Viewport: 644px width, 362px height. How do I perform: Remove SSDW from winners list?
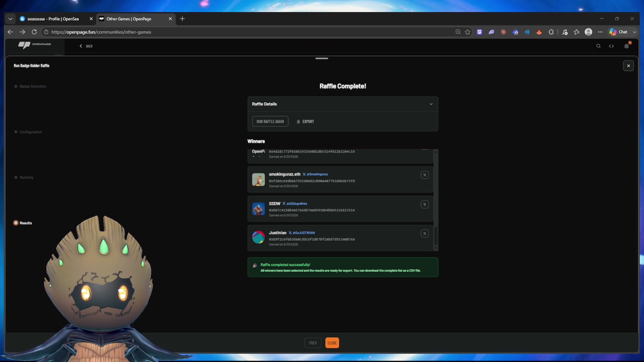425,204
